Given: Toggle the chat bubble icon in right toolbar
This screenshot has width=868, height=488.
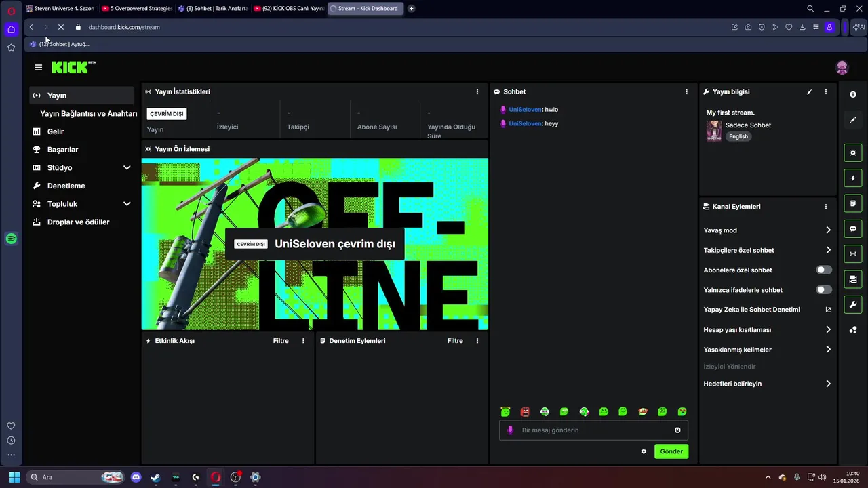Looking at the screenshot, I should [x=853, y=229].
